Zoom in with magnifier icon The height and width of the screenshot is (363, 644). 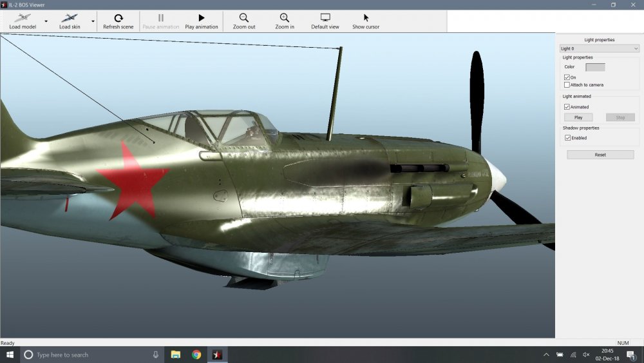click(285, 18)
